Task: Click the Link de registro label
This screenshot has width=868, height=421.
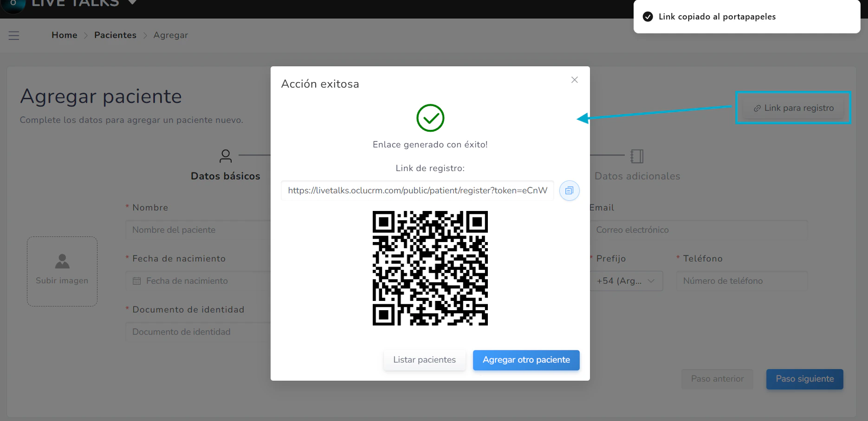Action: tap(430, 168)
